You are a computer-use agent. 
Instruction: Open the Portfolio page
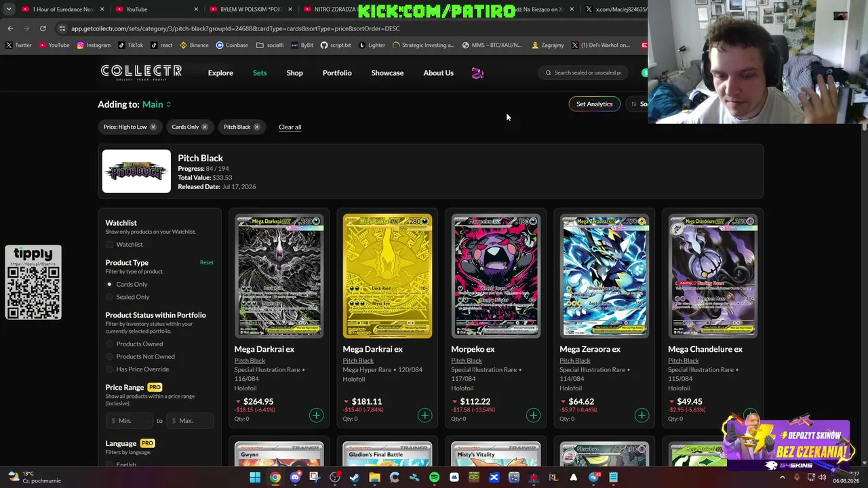[x=337, y=73]
